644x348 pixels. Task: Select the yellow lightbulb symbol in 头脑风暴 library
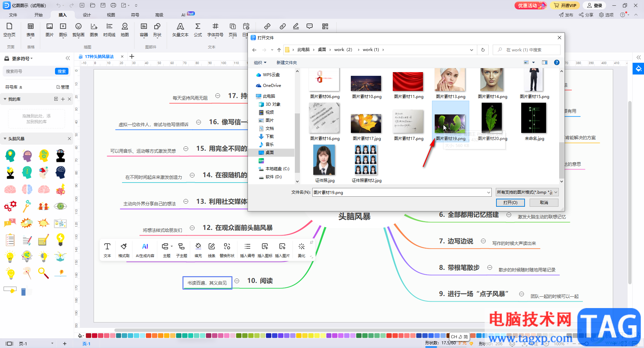pos(60,239)
